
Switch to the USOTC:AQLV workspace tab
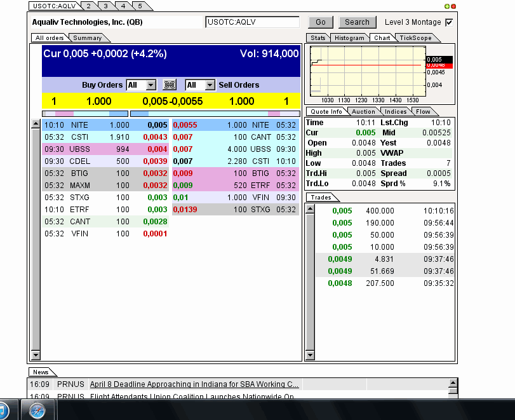coord(55,6)
